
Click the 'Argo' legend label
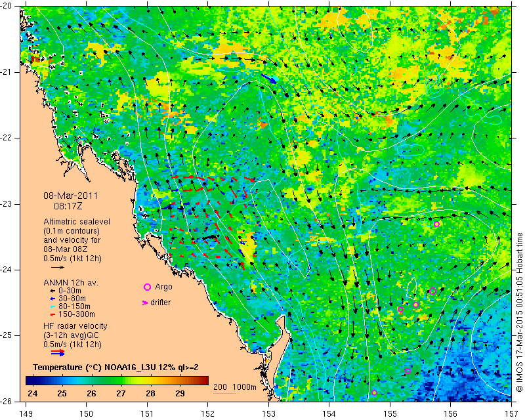click(x=163, y=287)
